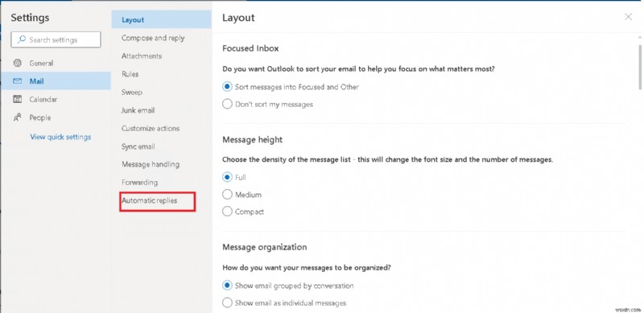Click the Calendar grid icon
Viewport: 644px width, 313px height.
17,100
